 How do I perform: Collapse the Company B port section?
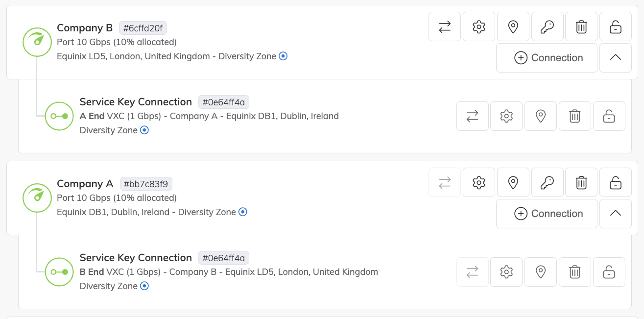point(616,58)
